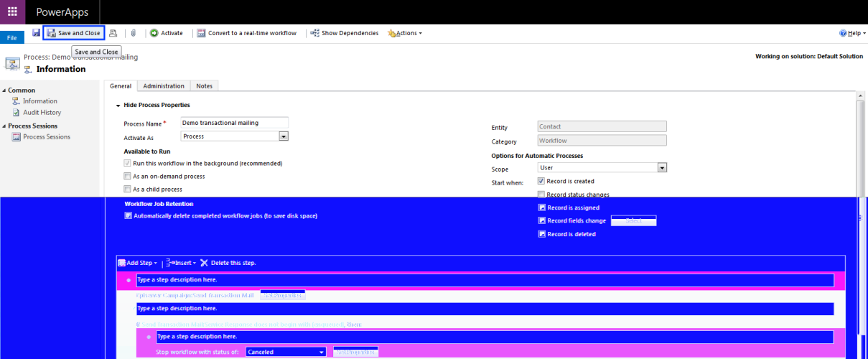Click Convert to a real-time workflow
This screenshot has width=868, height=359.
click(246, 33)
